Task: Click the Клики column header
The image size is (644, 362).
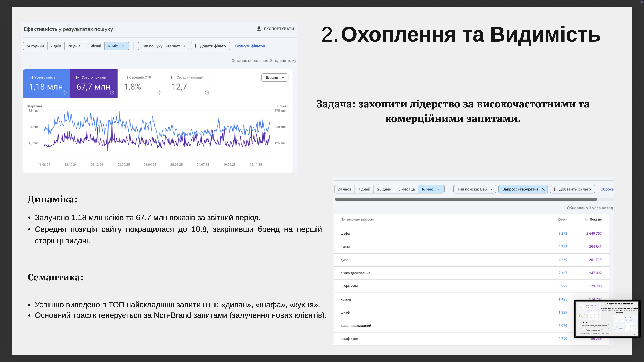Action: [x=562, y=219]
